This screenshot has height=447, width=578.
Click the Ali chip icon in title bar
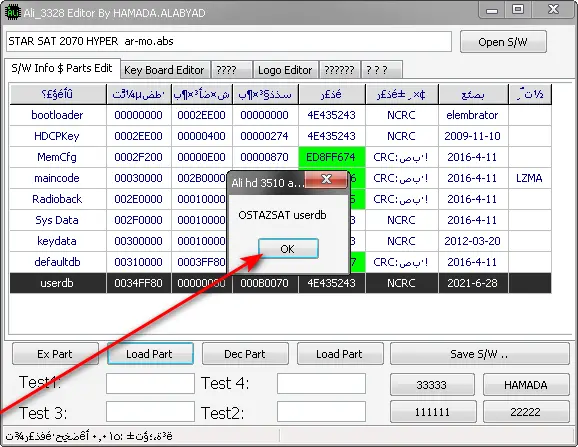point(13,13)
